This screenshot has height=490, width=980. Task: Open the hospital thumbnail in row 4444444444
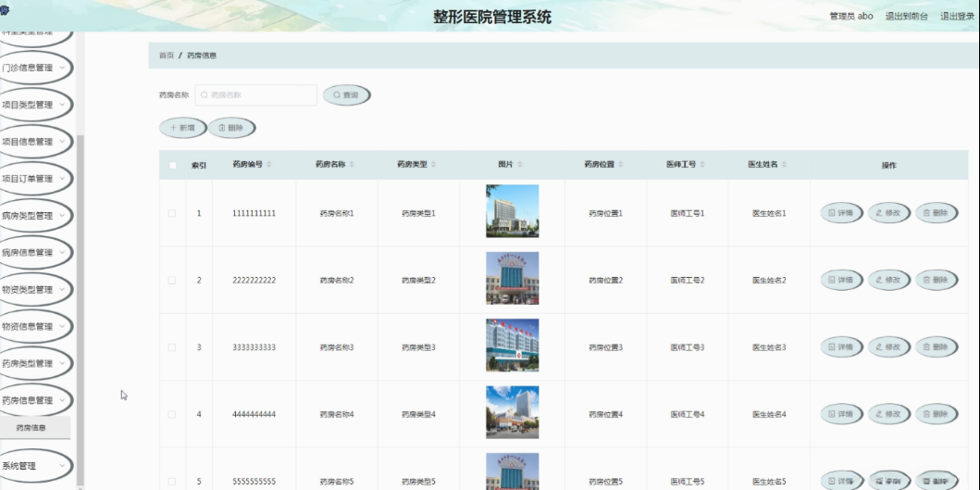point(513,412)
